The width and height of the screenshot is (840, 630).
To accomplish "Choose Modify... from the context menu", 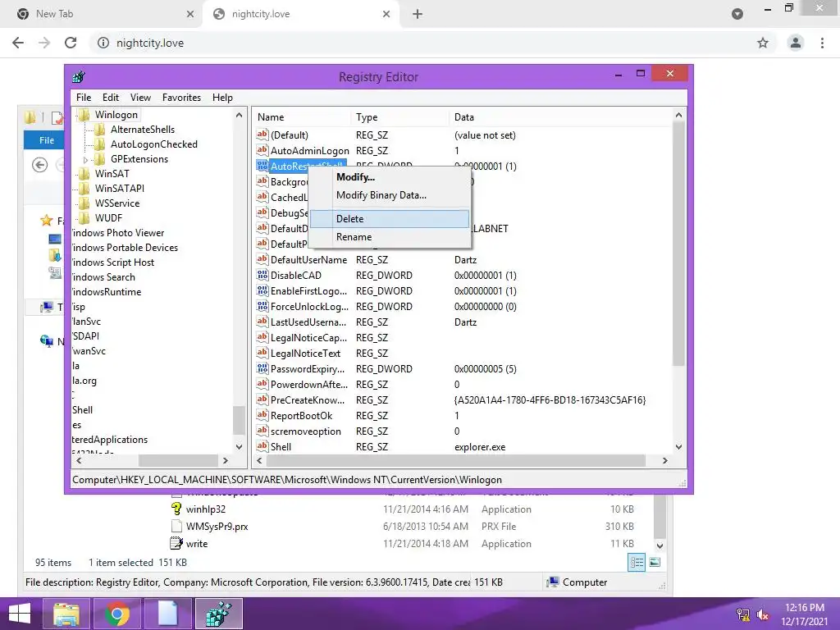I will (390, 177).
